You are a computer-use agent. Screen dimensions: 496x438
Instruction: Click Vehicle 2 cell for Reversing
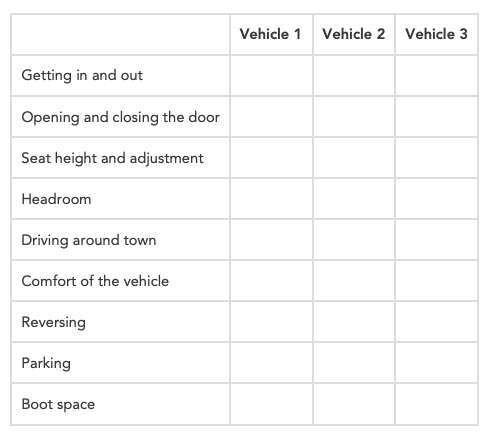point(354,322)
